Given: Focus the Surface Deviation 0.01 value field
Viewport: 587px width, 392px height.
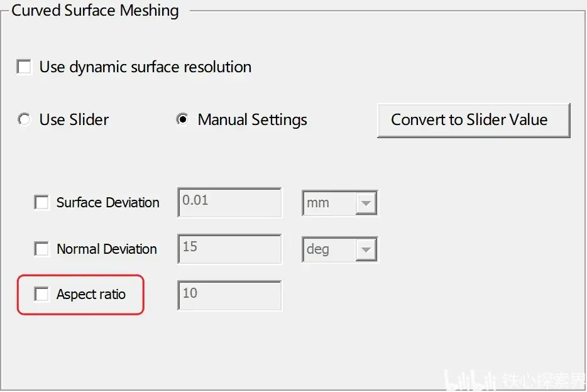Looking at the screenshot, I should pos(229,202).
